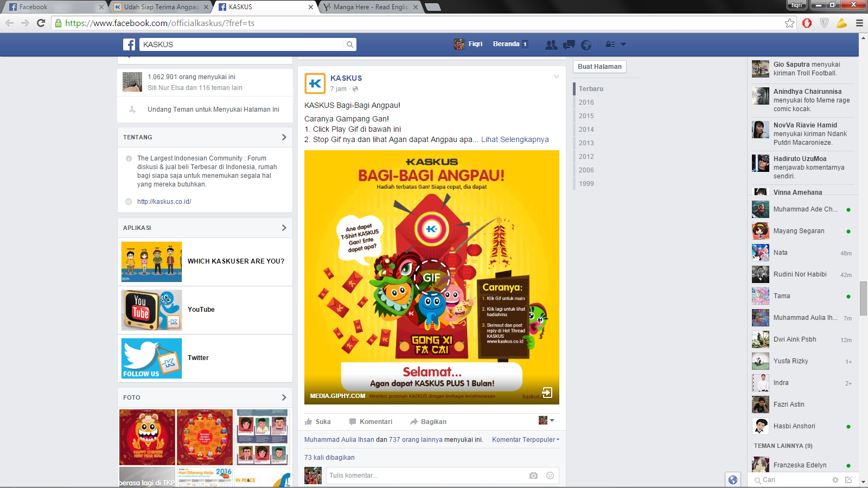Open the Happy Chinese New Year photo
This screenshot has height=488, width=868.
pos(147,437)
